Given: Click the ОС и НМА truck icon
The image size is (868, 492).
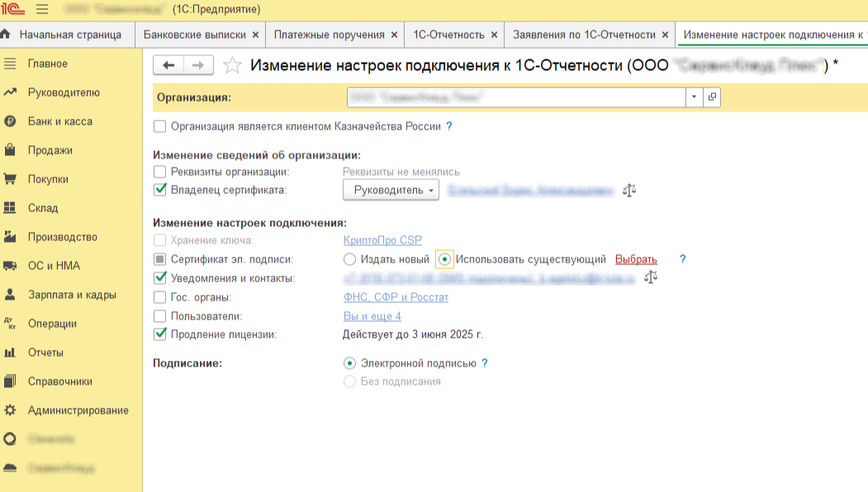Looking at the screenshot, I should coord(10,266).
